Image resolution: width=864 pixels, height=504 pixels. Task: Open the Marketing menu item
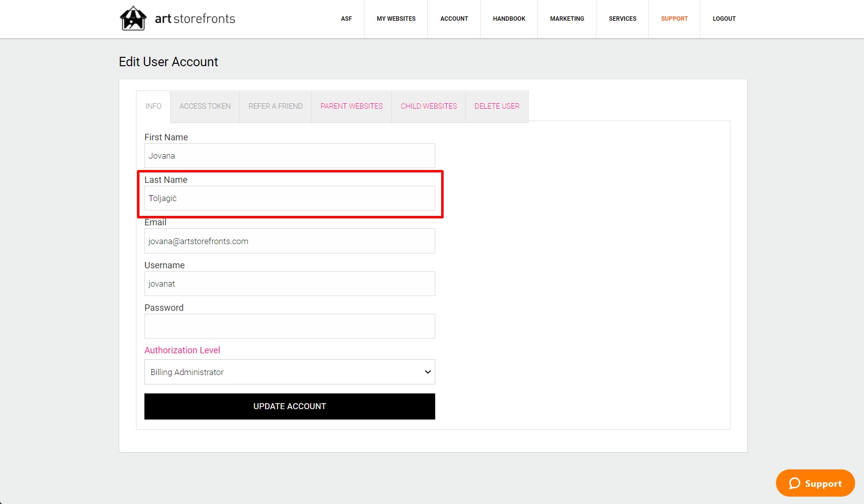coord(566,19)
